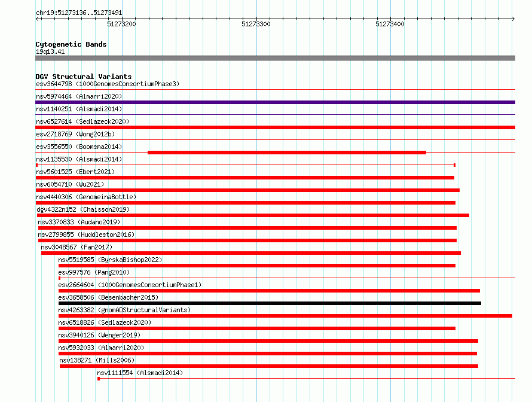Select the red bar under nsv138271
Viewport: 532px width, 402px height.
[269, 366]
